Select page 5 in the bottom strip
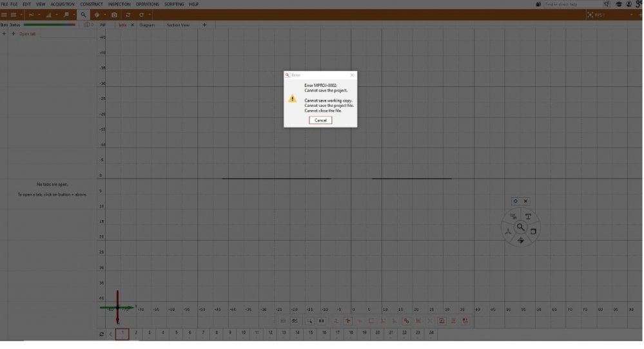This screenshot has width=644, height=349. [x=176, y=334]
